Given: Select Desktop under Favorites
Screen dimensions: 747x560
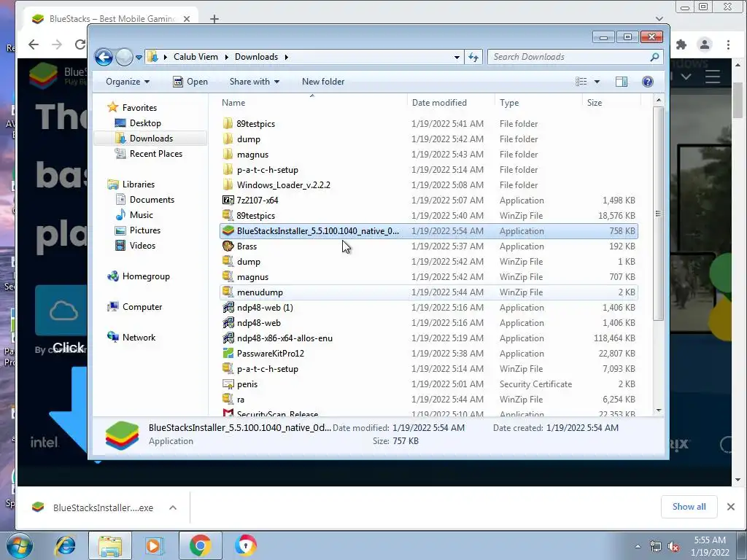Looking at the screenshot, I should (x=145, y=122).
